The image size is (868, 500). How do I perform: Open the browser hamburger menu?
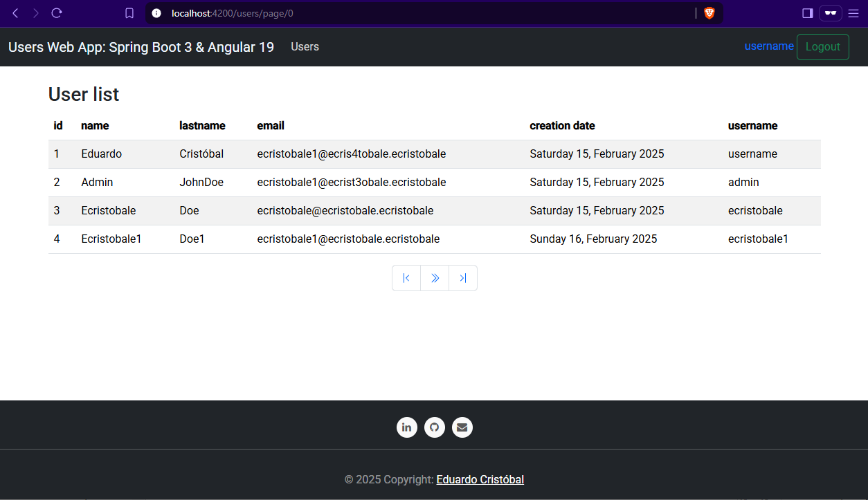(x=853, y=13)
